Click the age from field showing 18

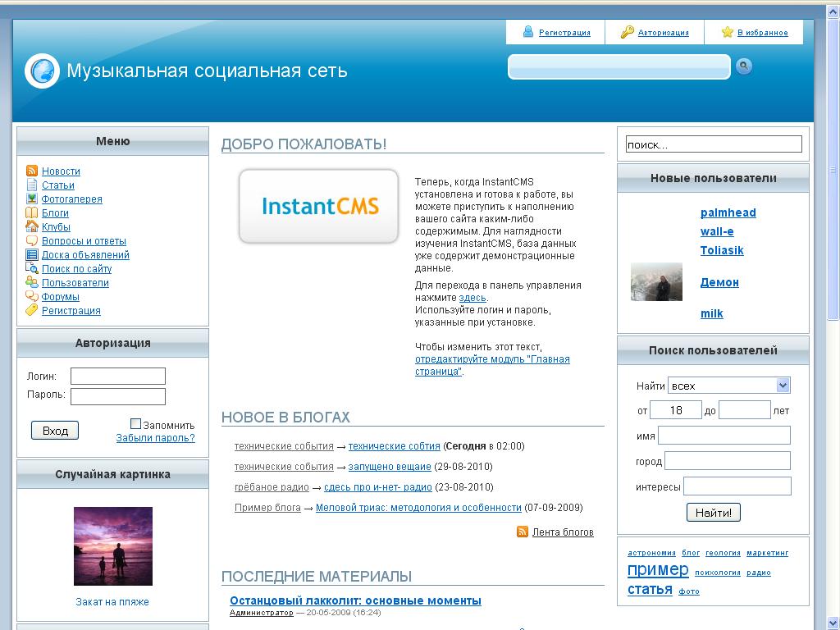(x=676, y=410)
